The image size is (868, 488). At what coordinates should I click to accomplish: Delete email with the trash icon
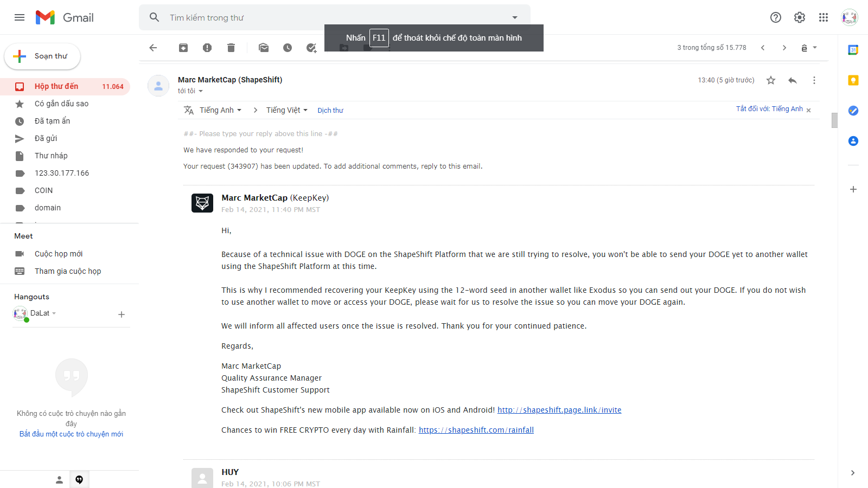[231, 48]
